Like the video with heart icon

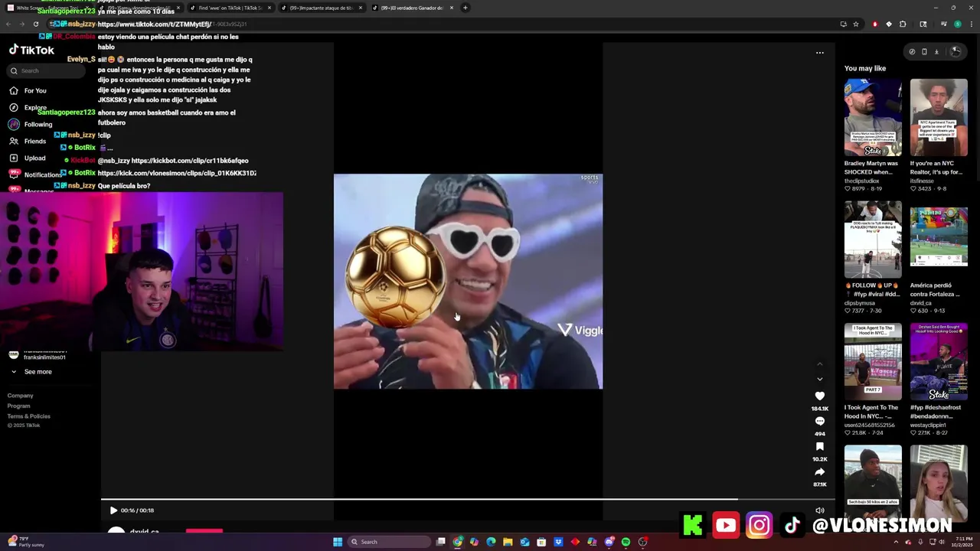(820, 396)
